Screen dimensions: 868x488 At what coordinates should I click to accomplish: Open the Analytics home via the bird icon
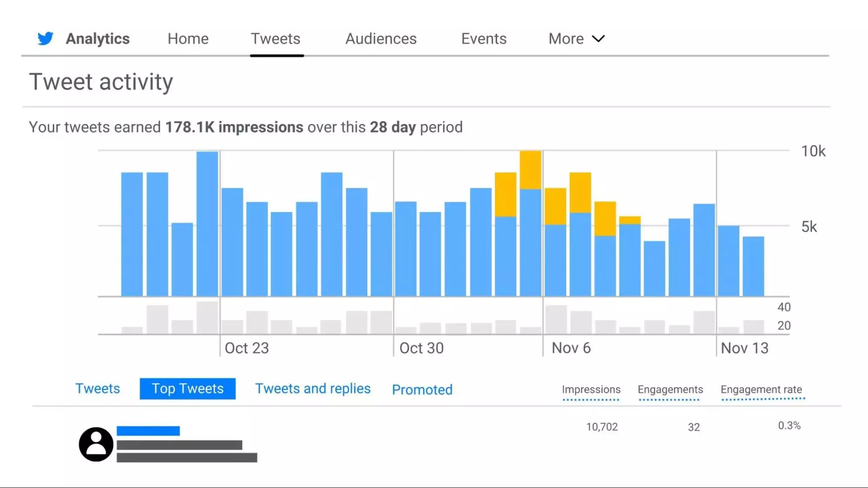(x=46, y=38)
